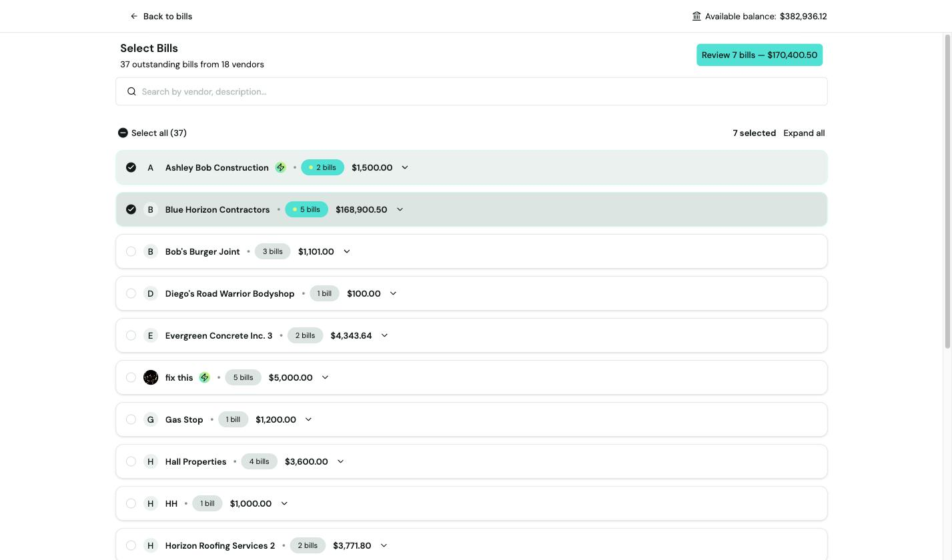Select the Gas Stop checkbox

pos(131,419)
